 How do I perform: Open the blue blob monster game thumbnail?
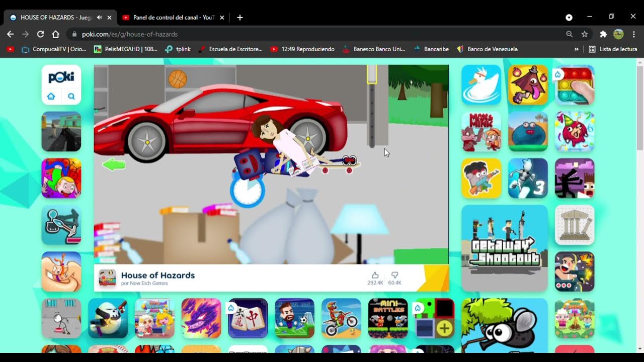[x=528, y=131]
